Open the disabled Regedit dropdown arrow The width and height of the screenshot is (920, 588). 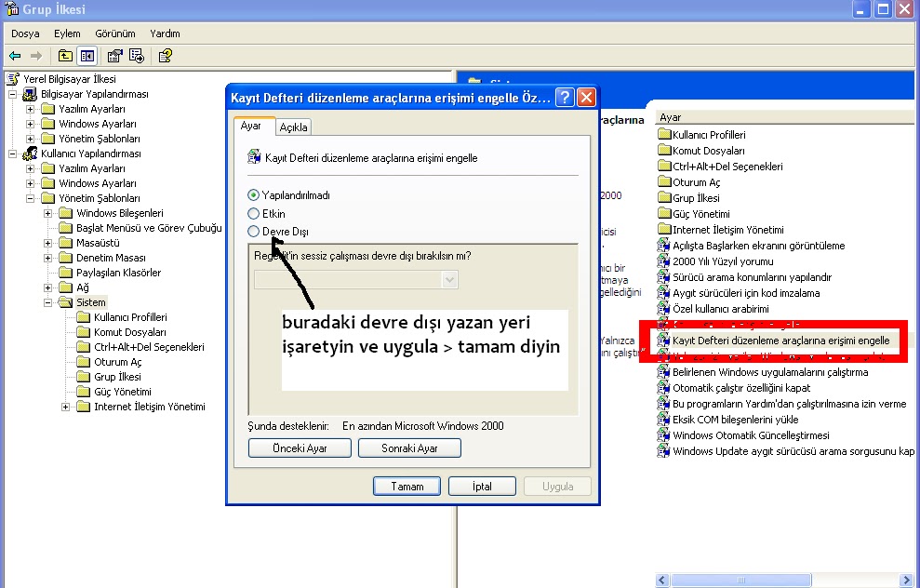click(x=450, y=280)
